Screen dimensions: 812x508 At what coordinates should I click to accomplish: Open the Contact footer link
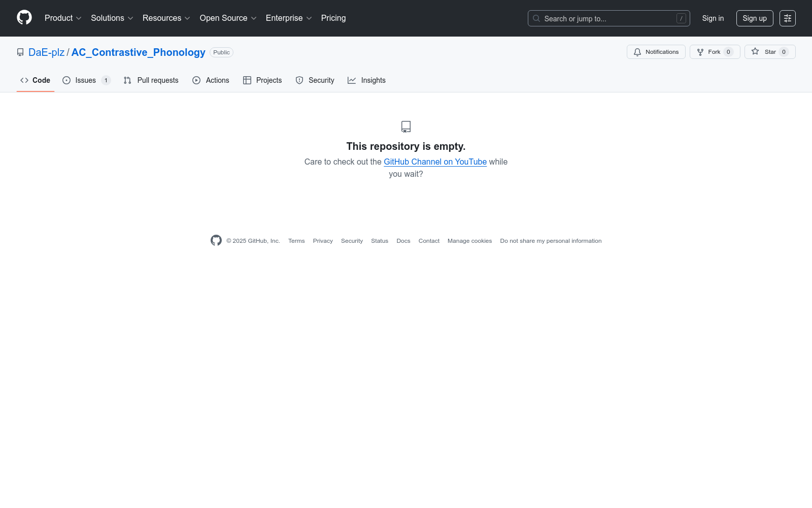coord(429,241)
